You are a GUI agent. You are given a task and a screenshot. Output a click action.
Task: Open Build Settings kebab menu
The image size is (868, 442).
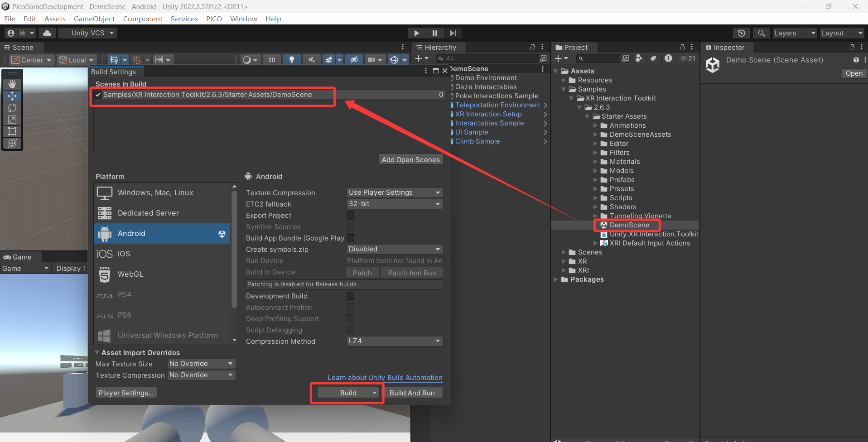coord(426,71)
